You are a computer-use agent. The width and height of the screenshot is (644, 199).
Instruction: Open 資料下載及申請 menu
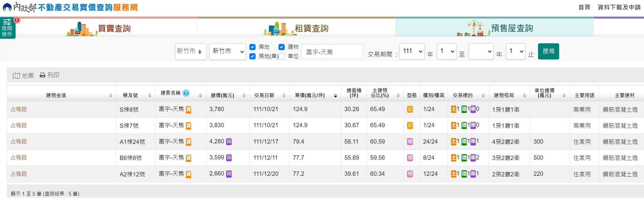tap(619, 7)
